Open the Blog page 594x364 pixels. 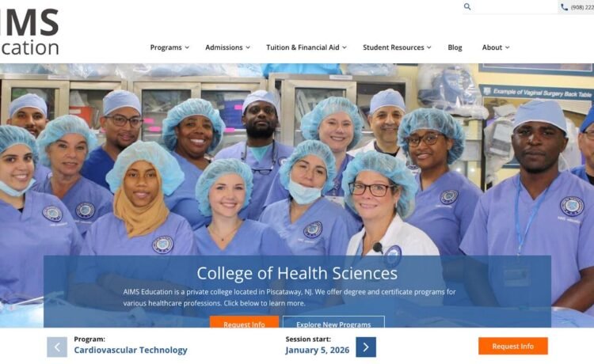point(455,47)
